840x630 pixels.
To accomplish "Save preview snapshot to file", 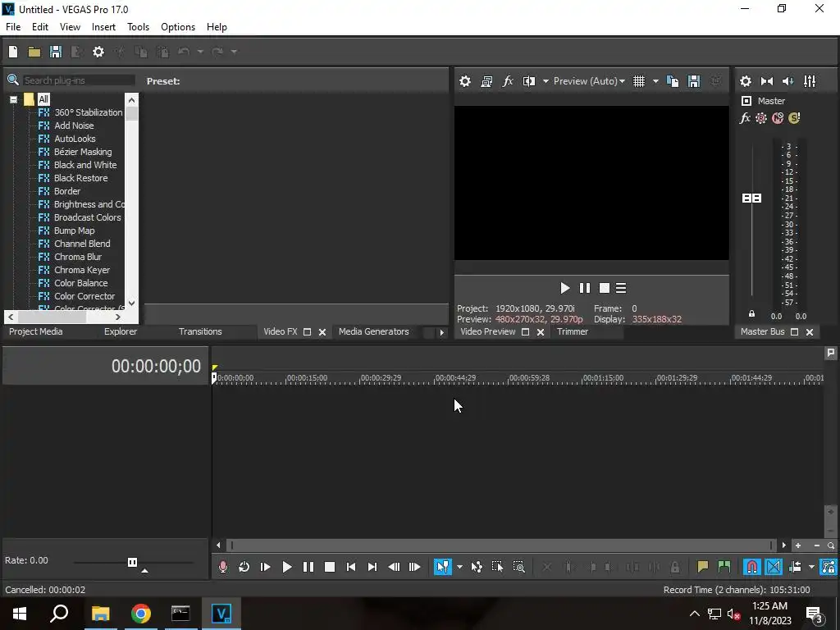I will pyautogui.click(x=694, y=81).
